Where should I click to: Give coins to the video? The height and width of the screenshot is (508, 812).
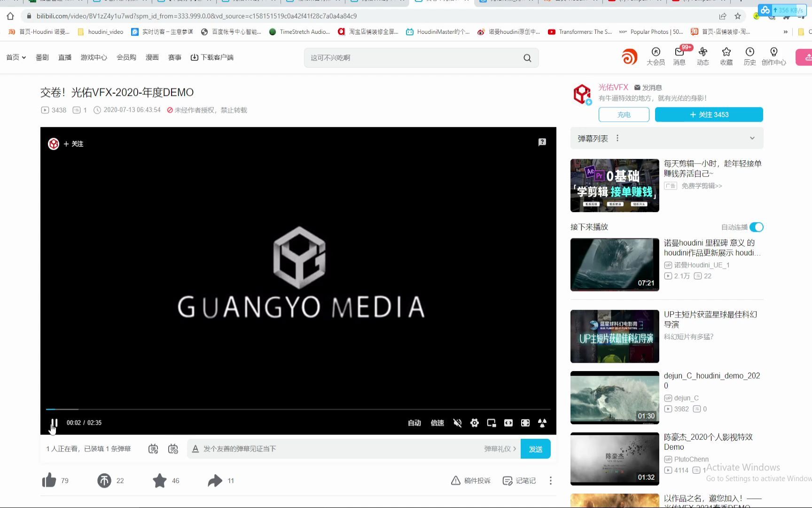104,480
